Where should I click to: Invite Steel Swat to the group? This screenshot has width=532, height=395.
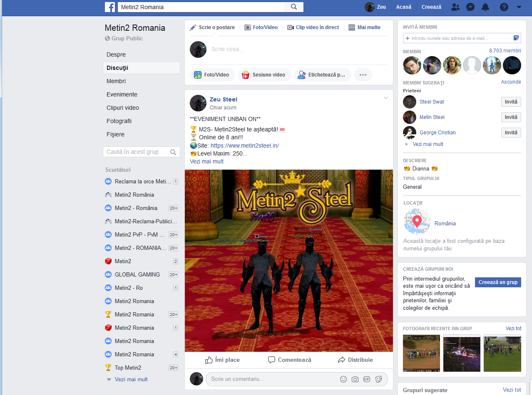tap(511, 102)
